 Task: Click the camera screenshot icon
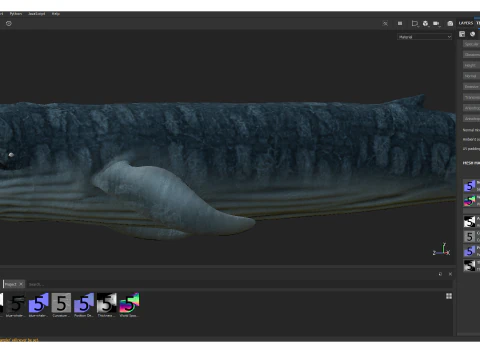click(450, 23)
